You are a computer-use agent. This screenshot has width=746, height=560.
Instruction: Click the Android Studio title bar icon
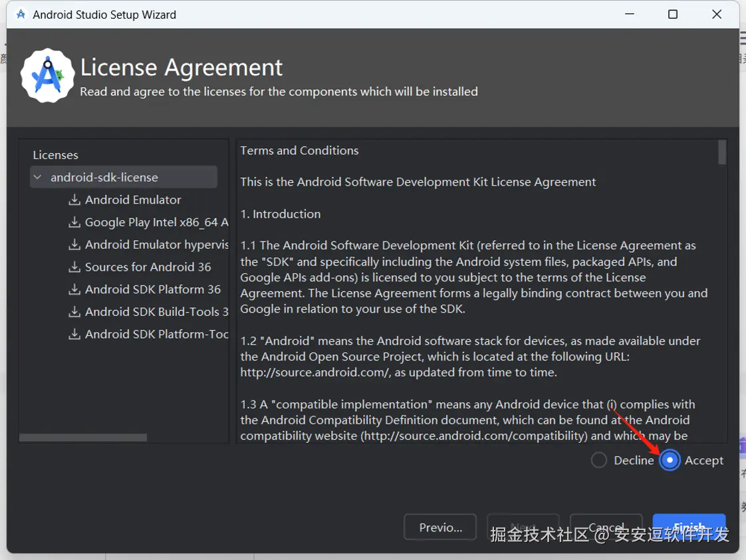coord(21,14)
